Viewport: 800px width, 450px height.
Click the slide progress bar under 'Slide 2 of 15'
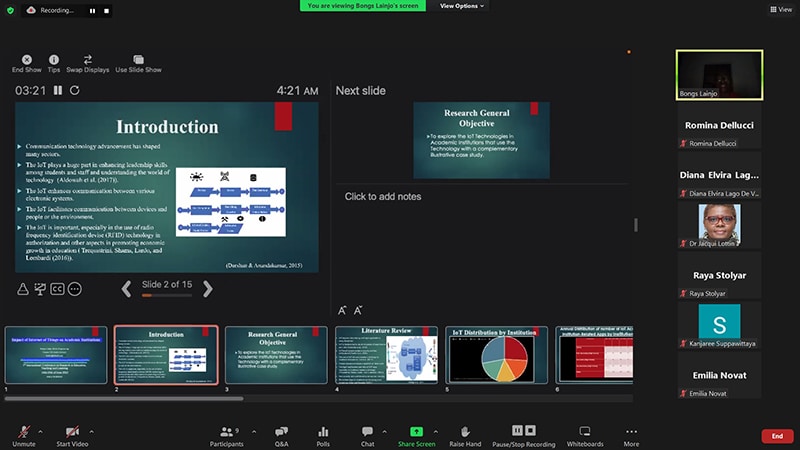[x=166, y=296]
